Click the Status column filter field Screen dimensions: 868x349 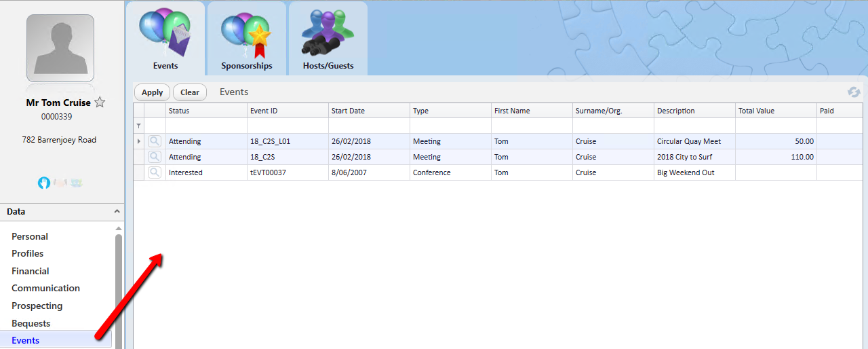pos(206,126)
